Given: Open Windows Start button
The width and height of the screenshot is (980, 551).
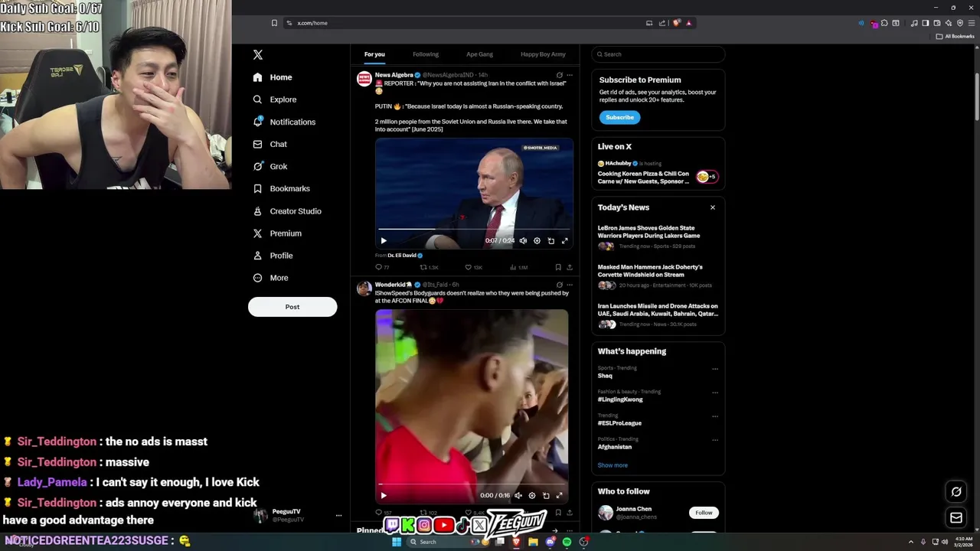Looking at the screenshot, I should click(397, 542).
